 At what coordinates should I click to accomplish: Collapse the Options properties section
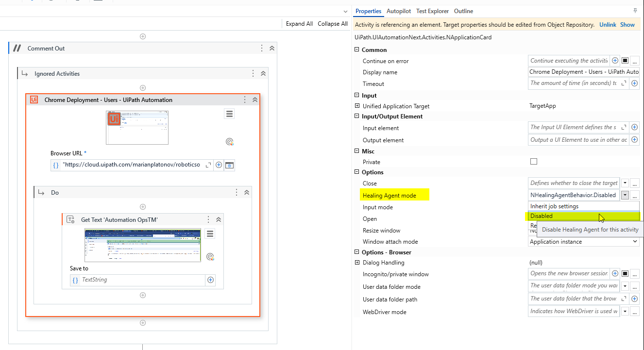(357, 172)
